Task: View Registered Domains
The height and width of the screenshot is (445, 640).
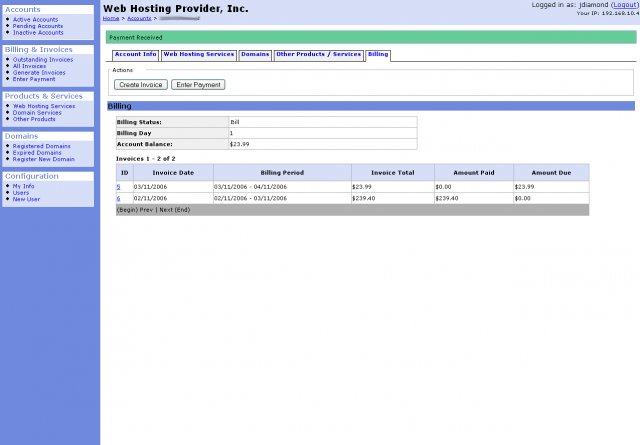Action: pos(42,145)
